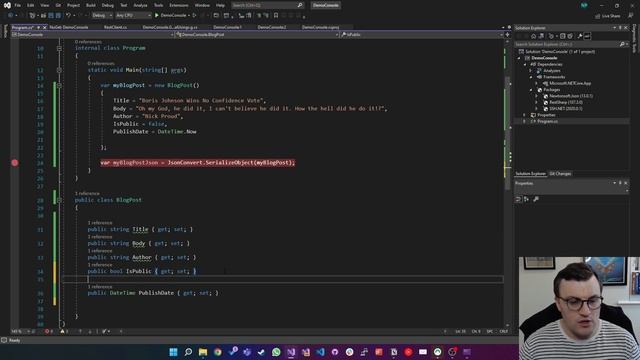Click the Categorized icon in Properties panel

[518, 199]
